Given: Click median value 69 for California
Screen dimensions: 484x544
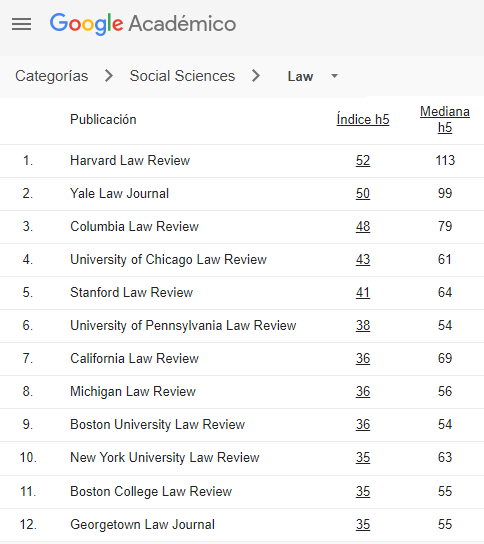Looking at the screenshot, I should point(445,358).
